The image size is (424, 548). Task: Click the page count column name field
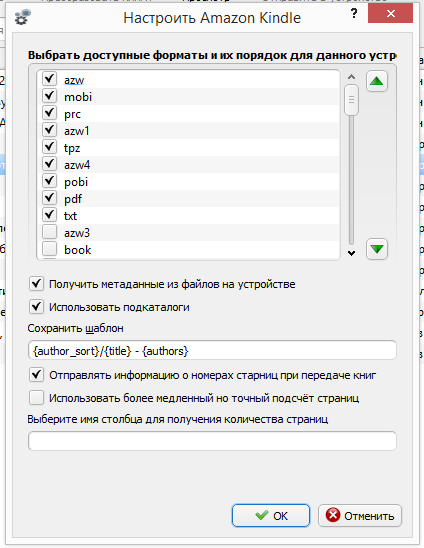coord(212,441)
